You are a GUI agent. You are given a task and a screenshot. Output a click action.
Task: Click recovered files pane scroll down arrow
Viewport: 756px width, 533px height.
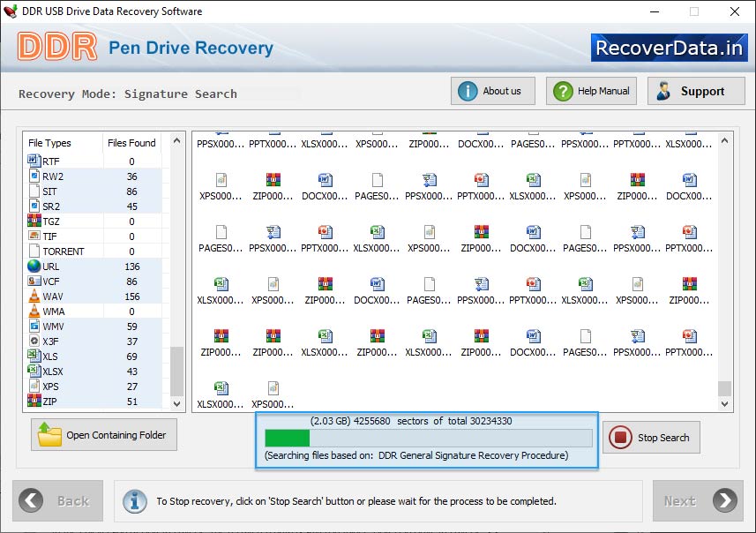(724, 404)
